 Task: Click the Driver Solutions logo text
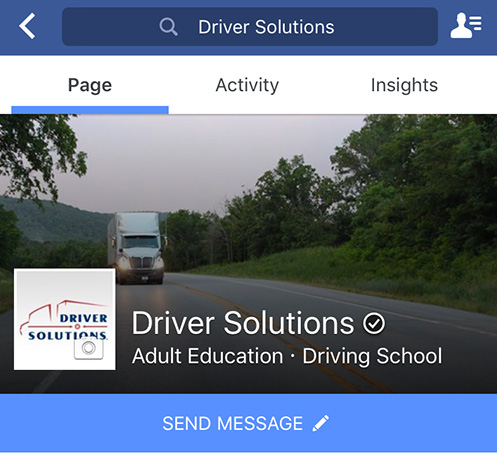(67, 327)
